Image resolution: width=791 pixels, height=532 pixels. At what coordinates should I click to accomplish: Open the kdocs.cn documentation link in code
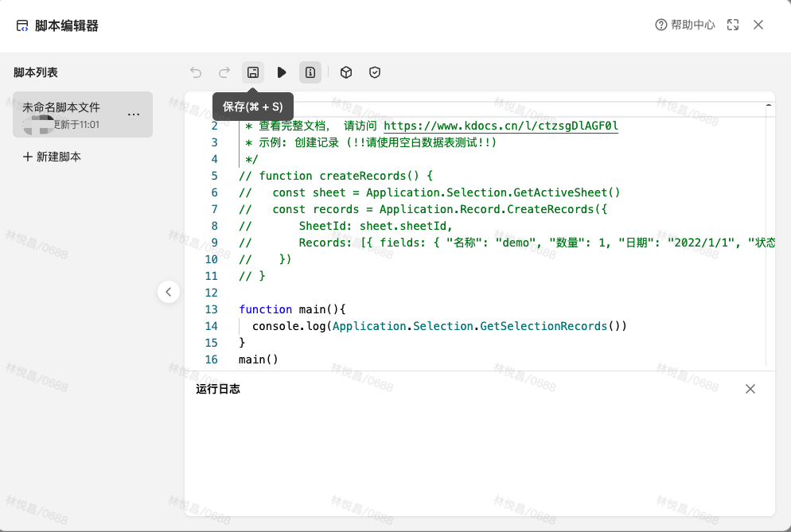click(501, 126)
